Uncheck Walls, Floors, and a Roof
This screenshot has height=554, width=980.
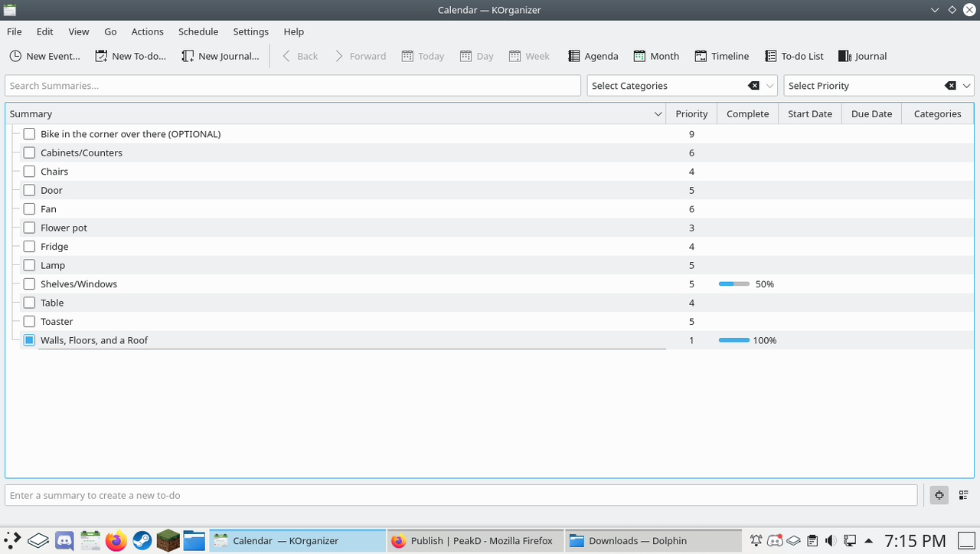point(29,340)
